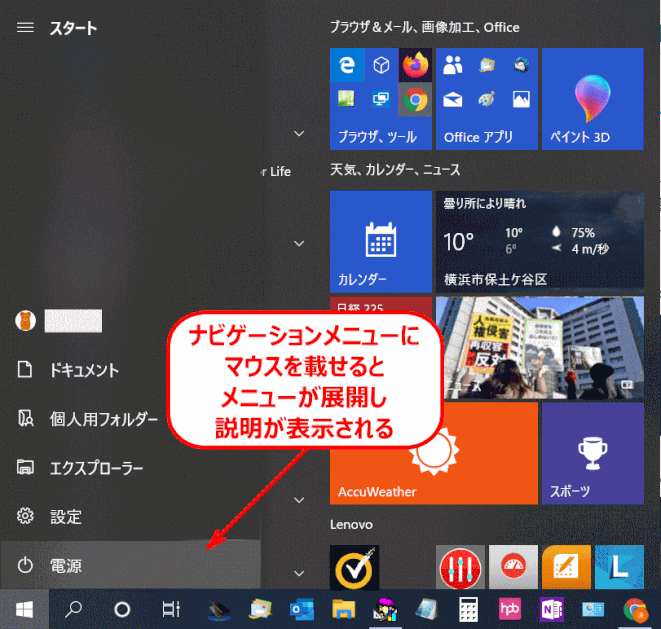Open the black laptop icon in the taskbar
Screen dimensions: 661x629
pos(219,609)
